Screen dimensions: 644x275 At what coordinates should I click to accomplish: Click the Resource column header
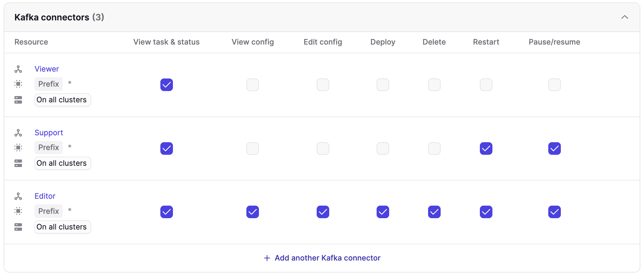click(31, 42)
